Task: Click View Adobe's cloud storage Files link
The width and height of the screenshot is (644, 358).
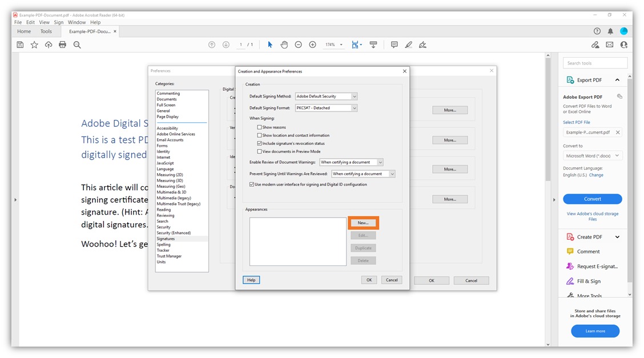Action: point(593,216)
